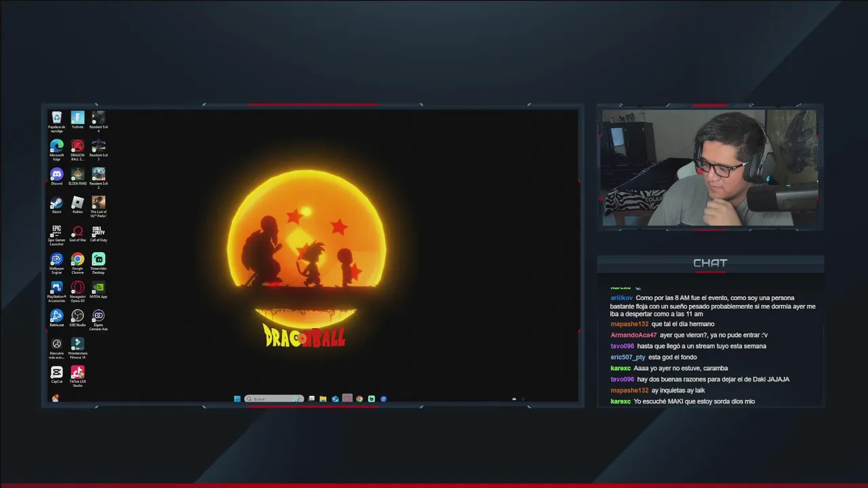
Task: Select the Resident Evil 4 shortcut
Action: point(98,121)
